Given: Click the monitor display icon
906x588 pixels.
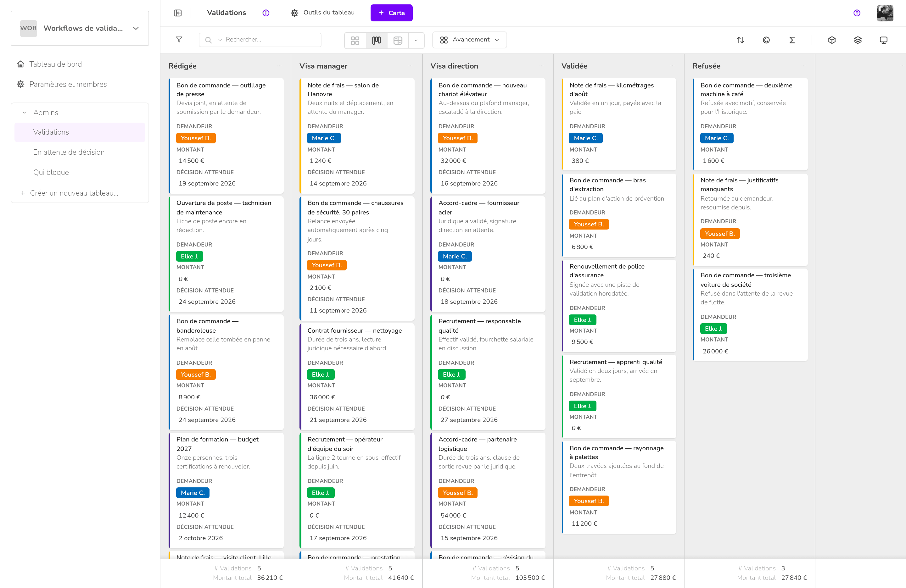Looking at the screenshot, I should point(884,40).
